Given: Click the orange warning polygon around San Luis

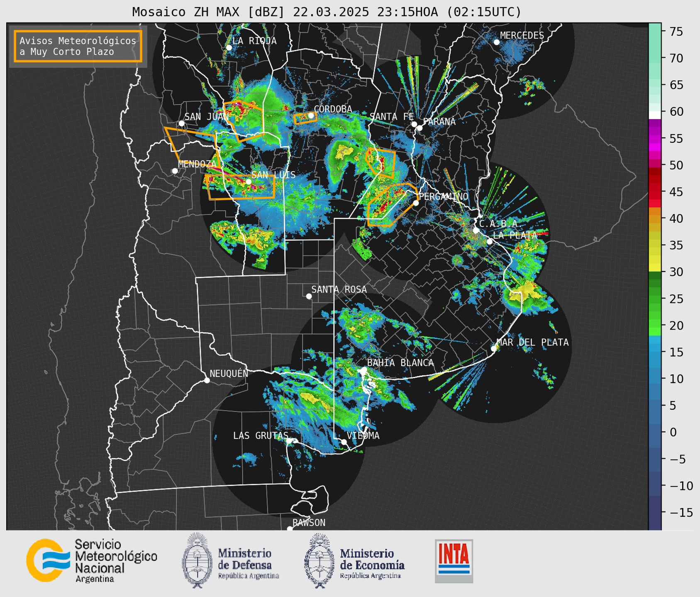Looking at the screenshot, I should [241, 187].
